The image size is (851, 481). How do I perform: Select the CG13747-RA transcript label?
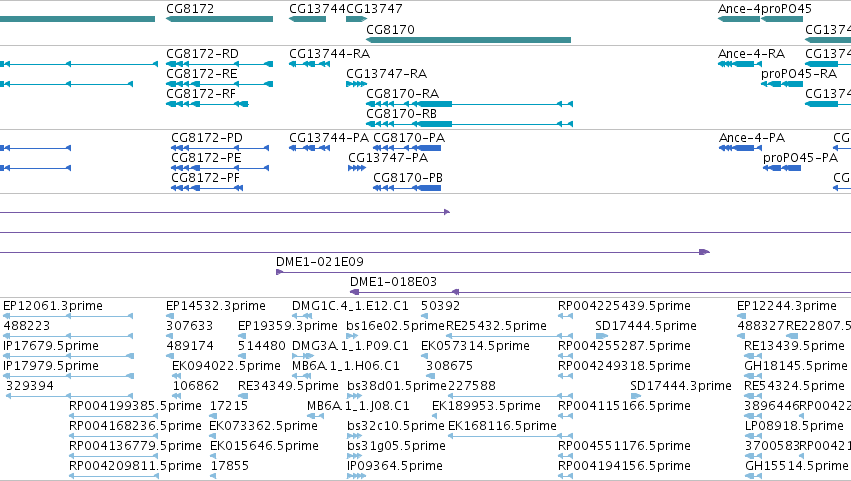(386, 74)
